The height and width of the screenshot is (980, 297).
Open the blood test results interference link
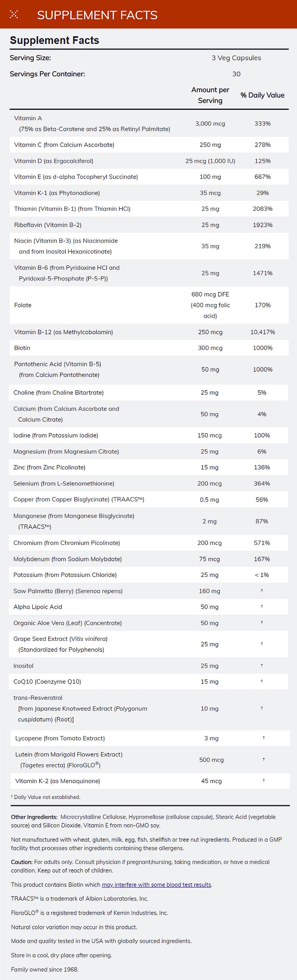157,884
